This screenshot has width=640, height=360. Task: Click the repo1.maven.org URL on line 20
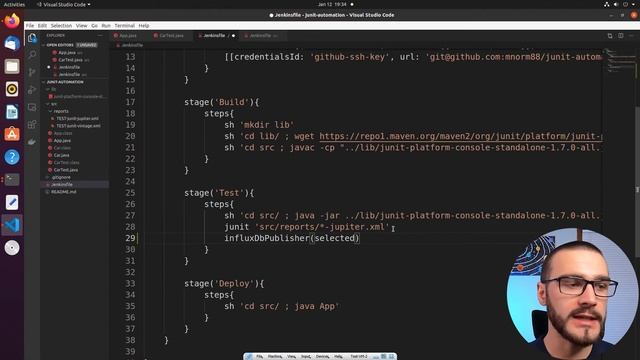pos(460,136)
